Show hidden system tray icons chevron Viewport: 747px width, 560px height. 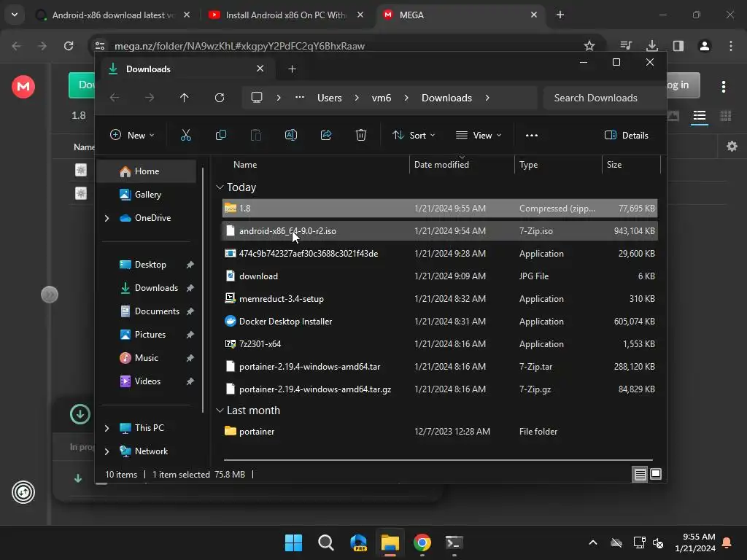coord(593,542)
